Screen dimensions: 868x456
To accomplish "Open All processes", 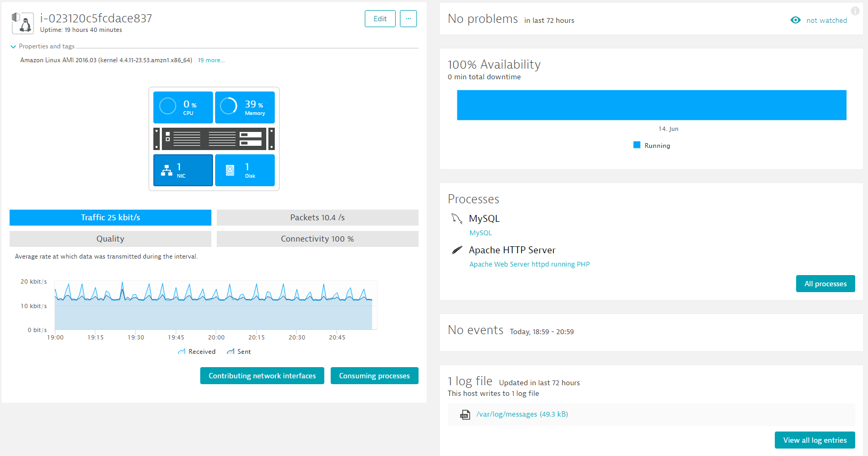I will tap(825, 284).
